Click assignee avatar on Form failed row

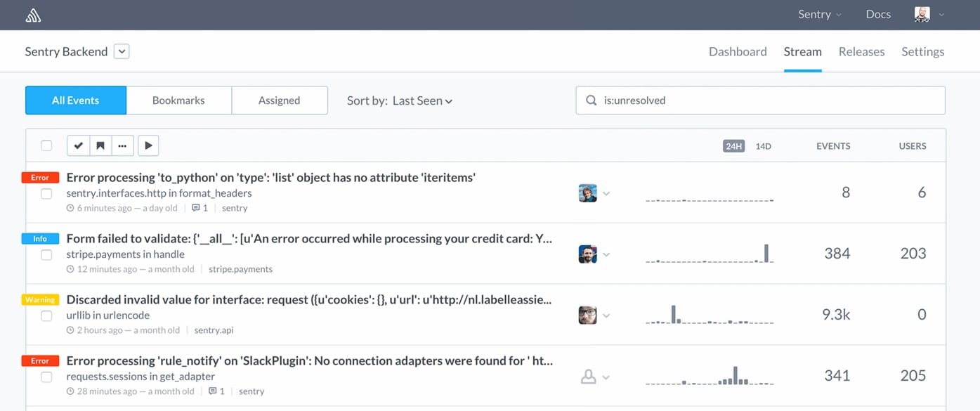[x=588, y=254]
